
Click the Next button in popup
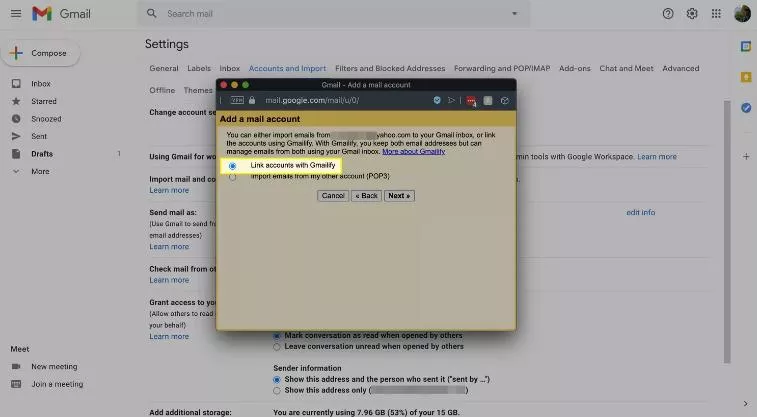pyautogui.click(x=399, y=195)
